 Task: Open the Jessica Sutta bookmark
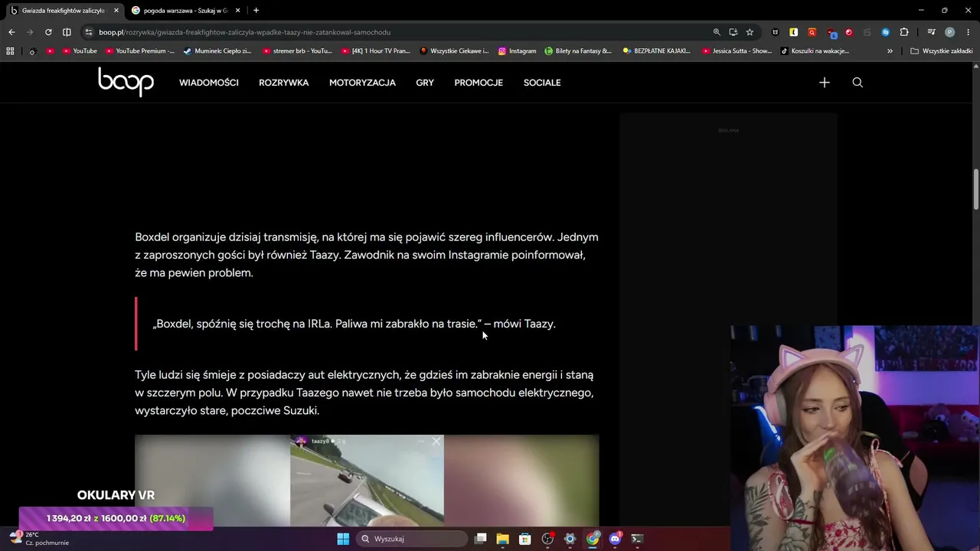pyautogui.click(x=737, y=51)
